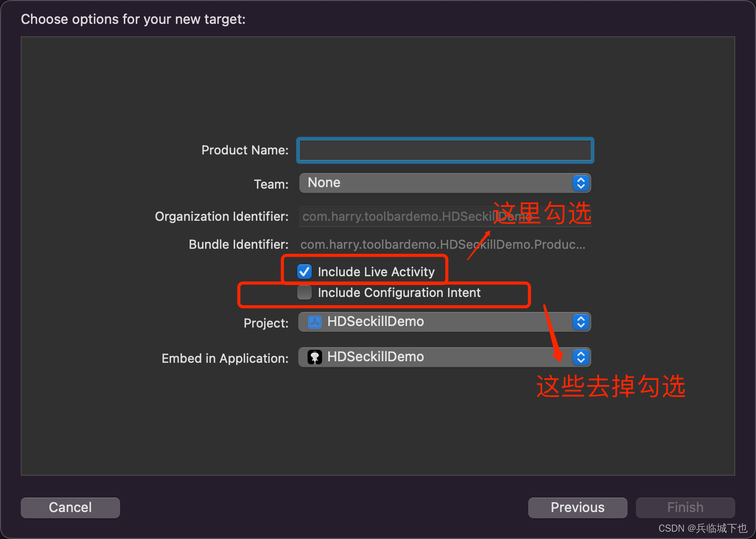Click the Cancel button

[70, 507]
